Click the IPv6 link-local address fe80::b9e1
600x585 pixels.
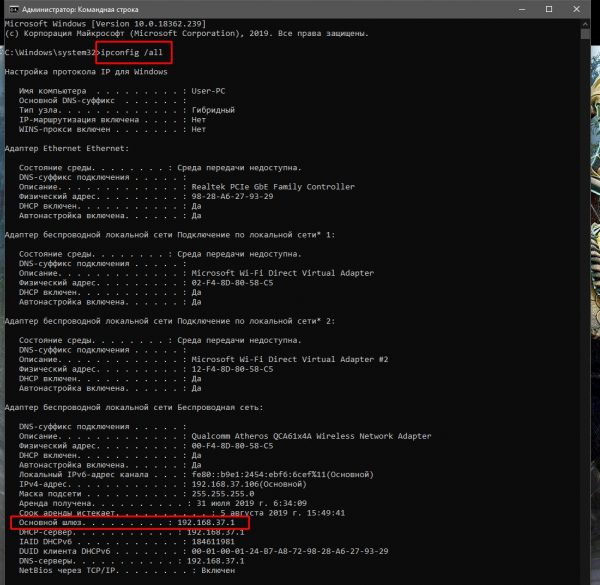click(282, 474)
